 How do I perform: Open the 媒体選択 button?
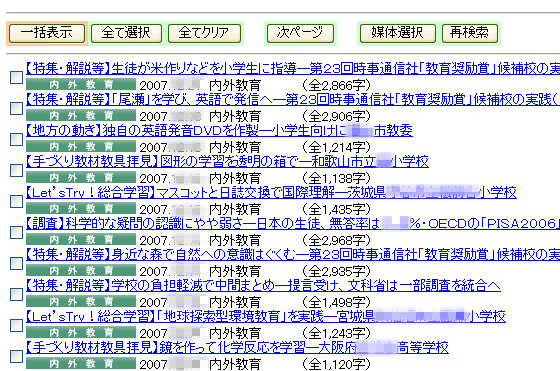point(398,33)
